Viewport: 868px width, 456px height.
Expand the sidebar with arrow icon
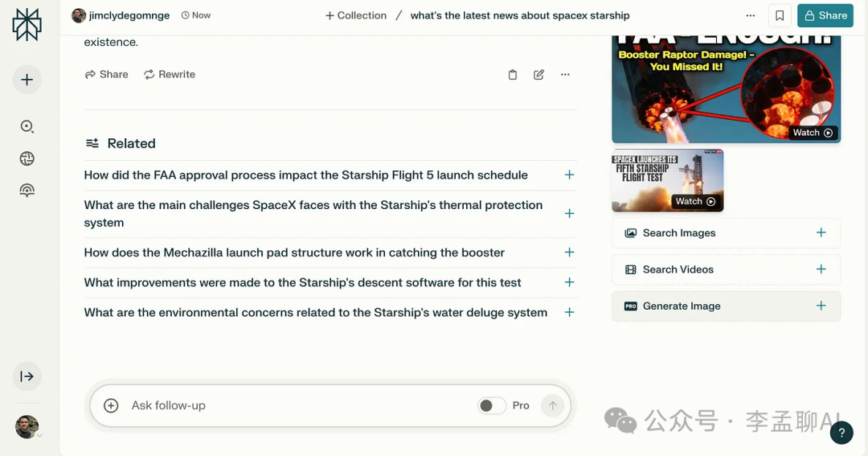point(27,376)
